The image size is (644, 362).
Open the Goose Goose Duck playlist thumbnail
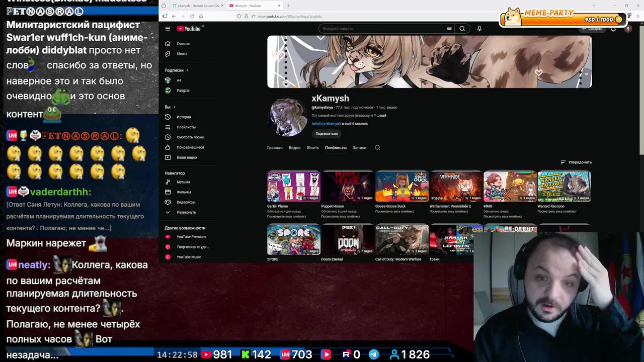click(401, 187)
